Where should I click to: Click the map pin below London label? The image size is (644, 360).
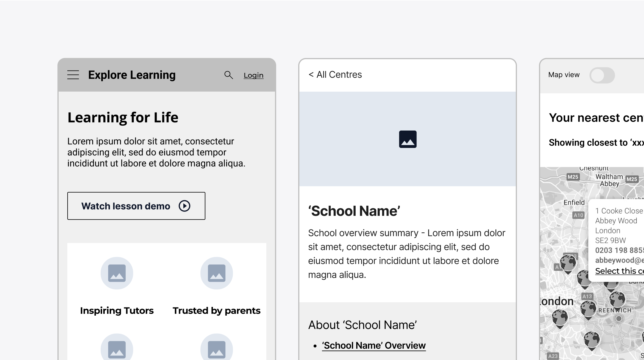coord(560,317)
